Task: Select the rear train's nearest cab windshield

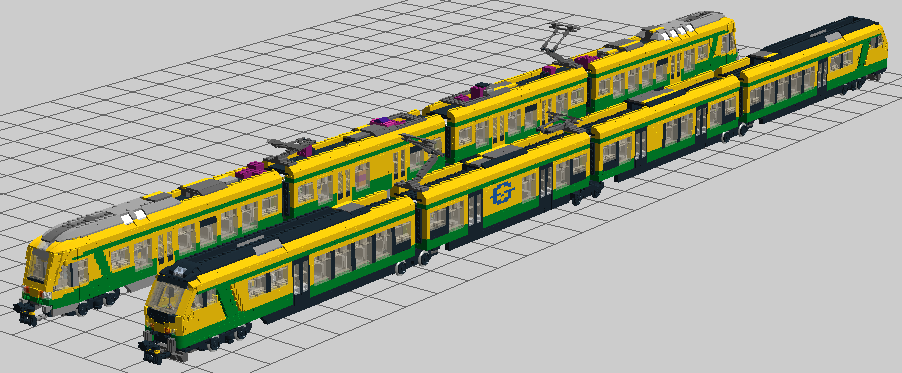Action: pyautogui.click(x=39, y=265)
